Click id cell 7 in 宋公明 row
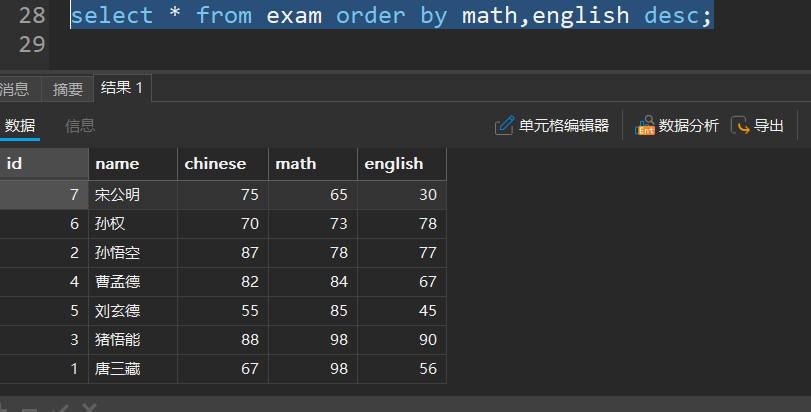 point(44,195)
